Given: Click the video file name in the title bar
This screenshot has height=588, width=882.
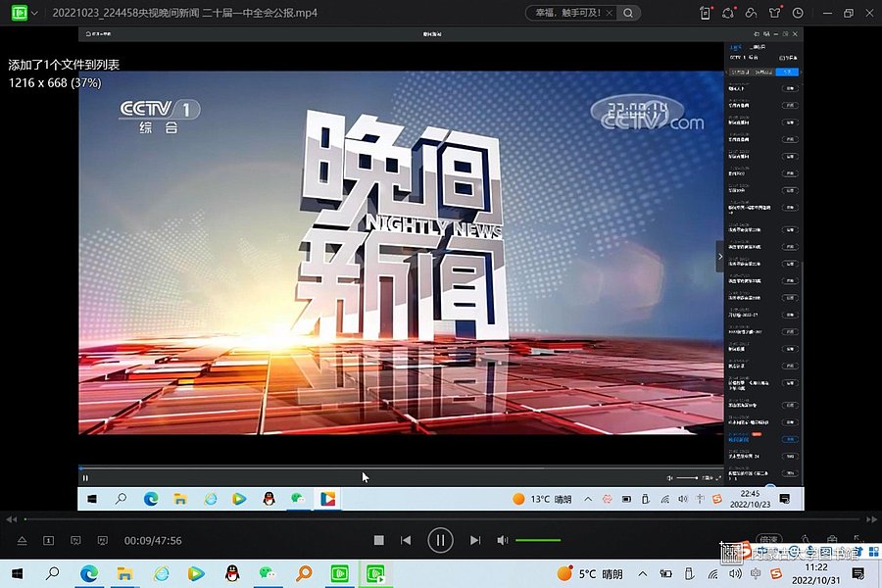Looking at the screenshot, I should (x=184, y=13).
